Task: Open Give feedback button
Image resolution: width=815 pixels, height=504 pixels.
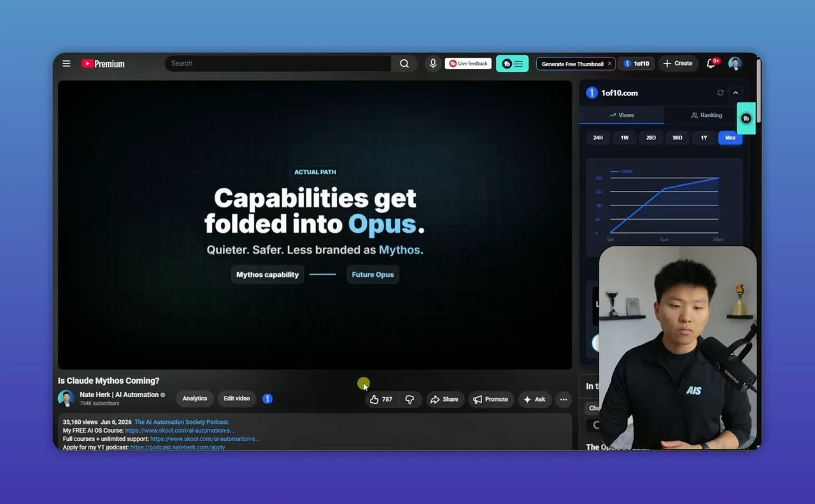Action: pyautogui.click(x=468, y=64)
